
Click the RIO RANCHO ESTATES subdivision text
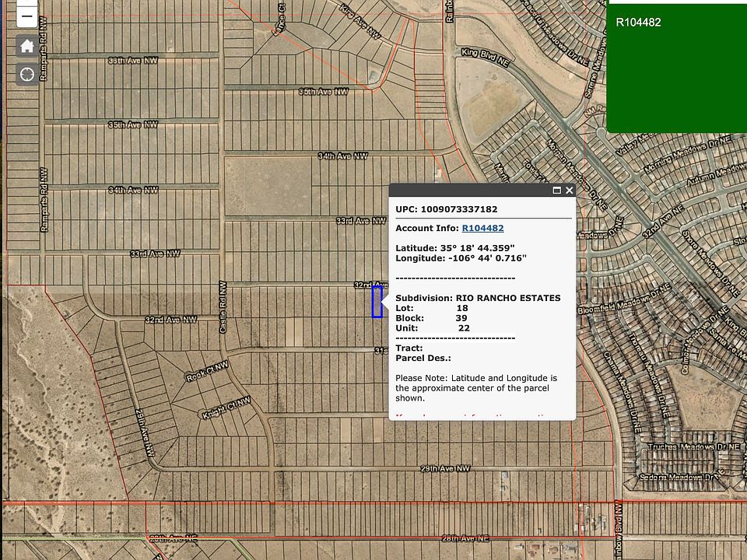pos(507,298)
